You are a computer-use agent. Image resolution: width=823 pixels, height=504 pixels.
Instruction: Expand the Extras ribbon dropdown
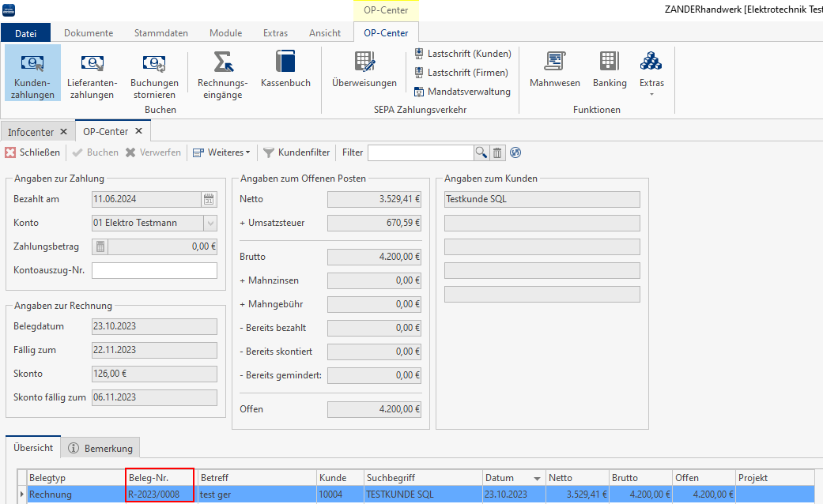651,75
